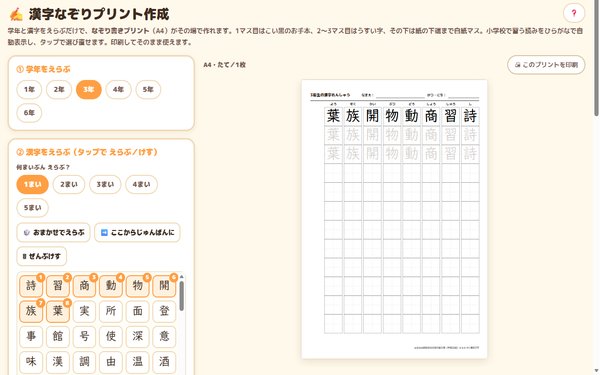
Task: Click the page vertical scrollbar
Action: [x=597, y=57]
